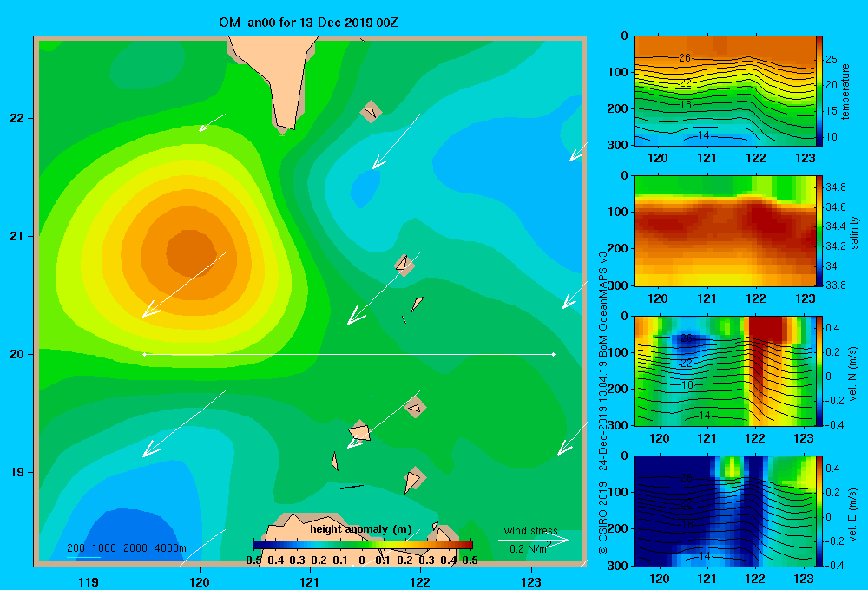Viewport: 868px width, 590px height.
Task: Click the '200 1000 2000 4000m' depth legend
Action: 126,548
